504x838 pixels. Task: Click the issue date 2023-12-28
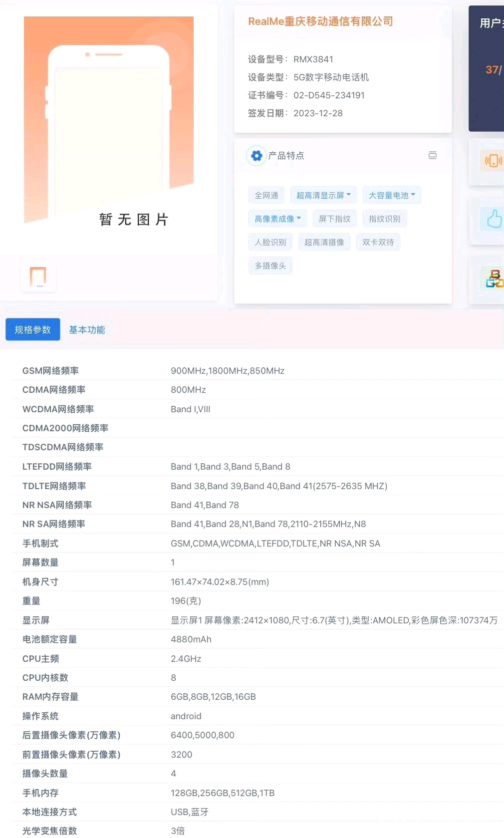pos(318,113)
